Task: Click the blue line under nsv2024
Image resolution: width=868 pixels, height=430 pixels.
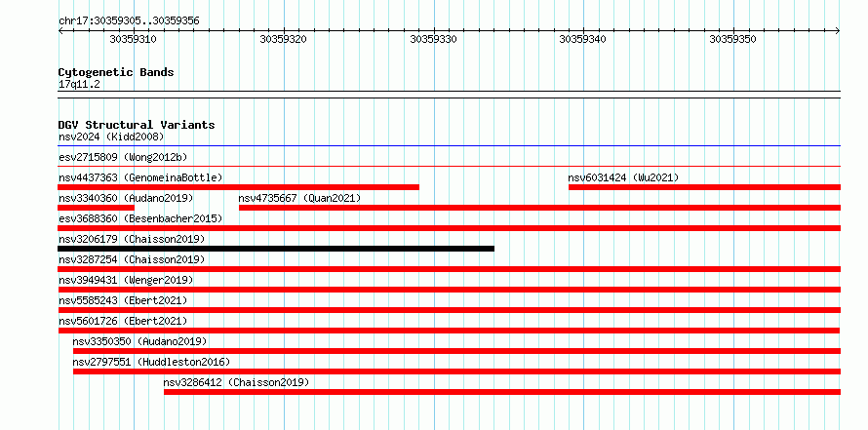Action: pyautogui.click(x=449, y=146)
